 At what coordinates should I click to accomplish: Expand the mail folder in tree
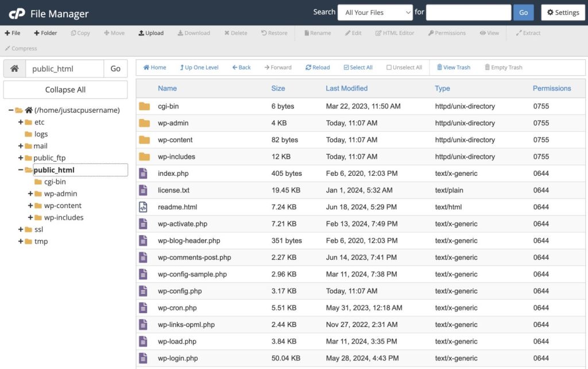[x=21, y=146]
